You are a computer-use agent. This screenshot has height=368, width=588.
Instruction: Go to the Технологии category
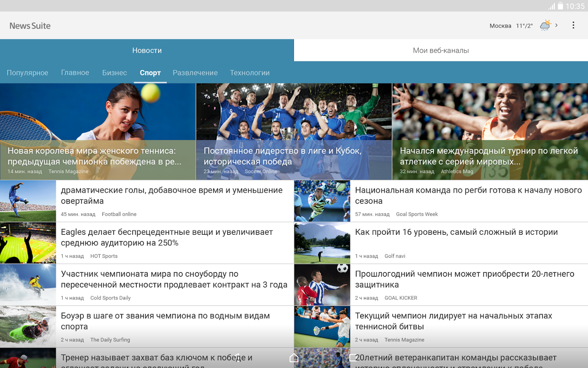(x=249, y=73)
